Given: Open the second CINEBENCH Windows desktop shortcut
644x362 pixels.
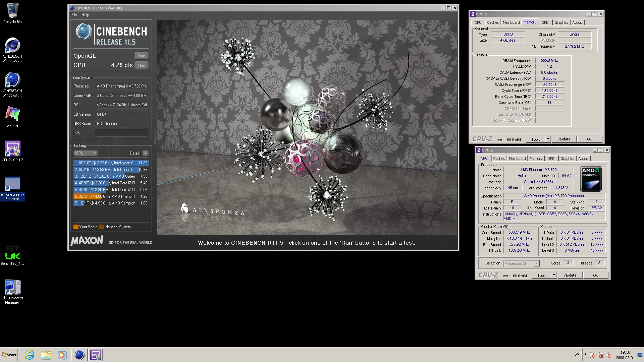Looking at the screenshot, I should [x=12, y=84].
